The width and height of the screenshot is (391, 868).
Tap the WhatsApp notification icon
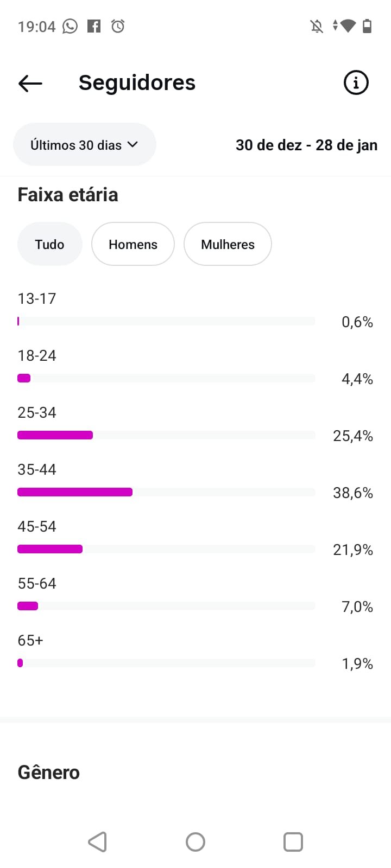tap(70, 26)
